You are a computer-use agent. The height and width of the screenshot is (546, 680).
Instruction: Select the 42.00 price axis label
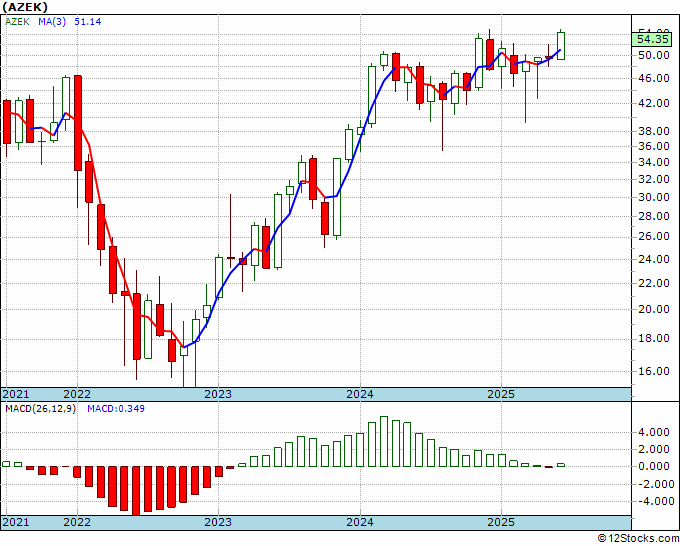coord(656,103)
